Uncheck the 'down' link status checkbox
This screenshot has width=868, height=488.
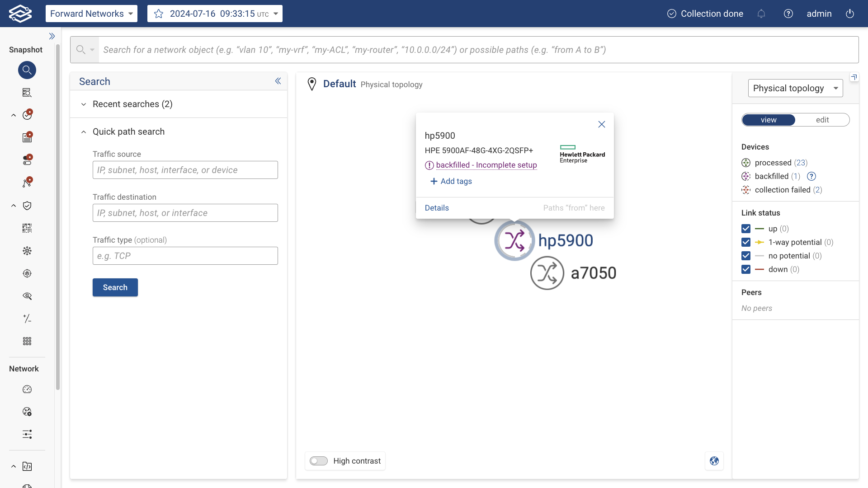click(x=746, y=269)
